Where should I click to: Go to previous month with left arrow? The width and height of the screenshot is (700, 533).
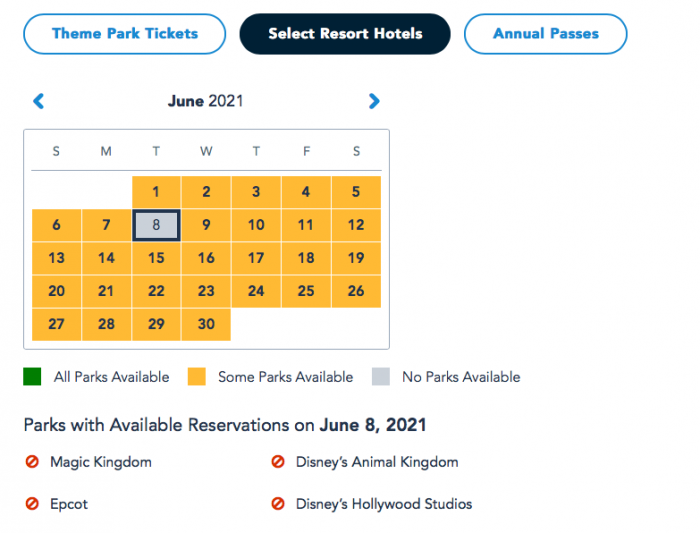click(x=39, y=101)
